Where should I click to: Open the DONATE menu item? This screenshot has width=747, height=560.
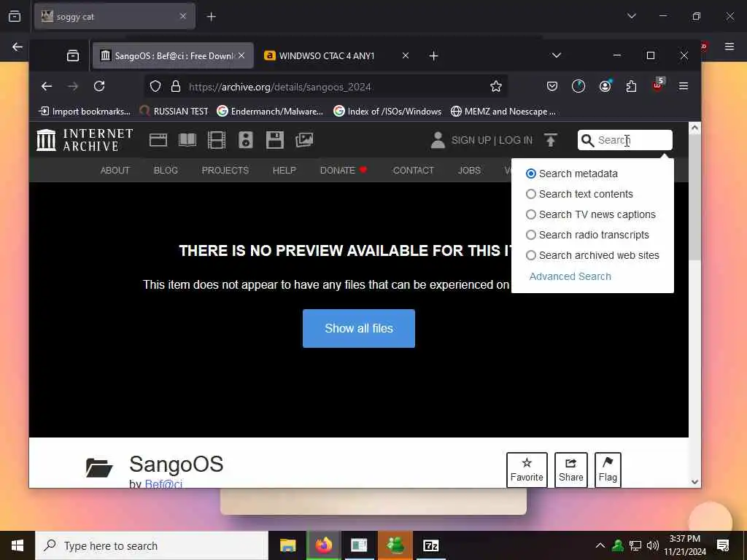point(343,171)
